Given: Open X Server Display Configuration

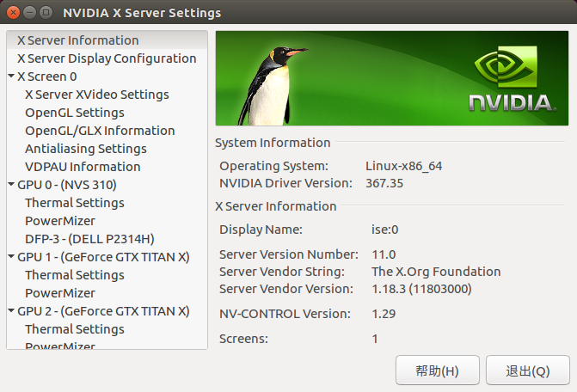Looking at the screenshot, I should pos(107,58).
